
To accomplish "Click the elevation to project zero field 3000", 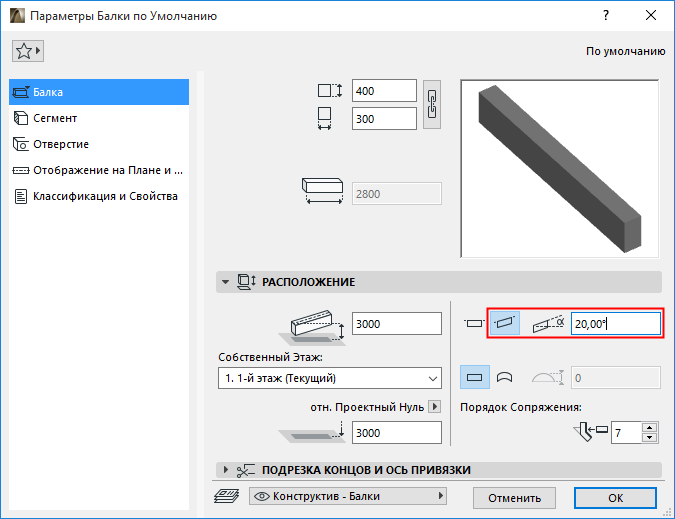I will [x=396, y=432].
